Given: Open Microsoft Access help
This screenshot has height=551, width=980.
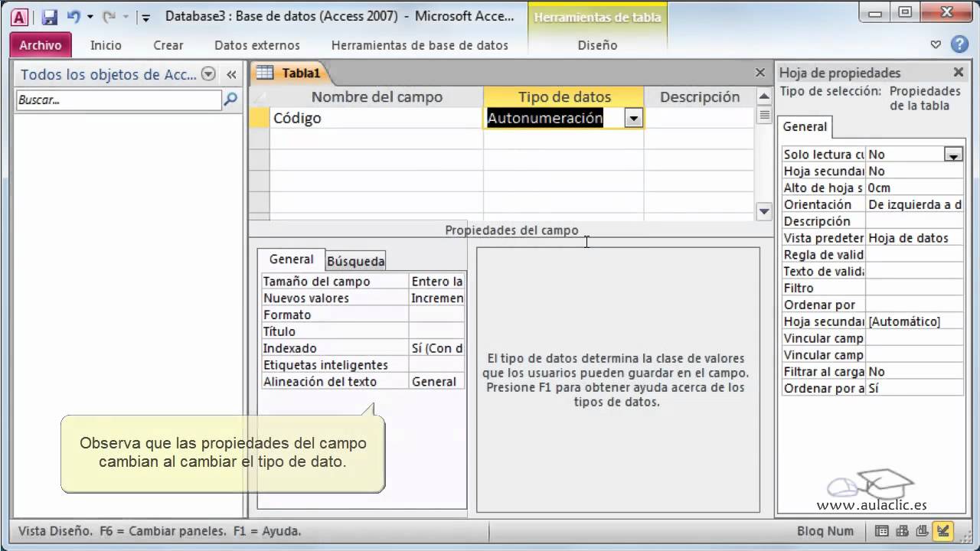Looking at the screenshot, I should [x=959, y=44].
